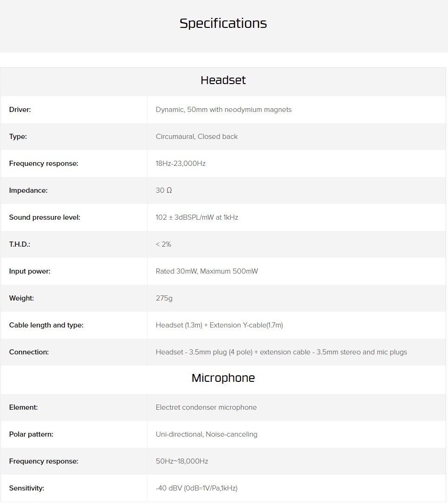Click the 30 Ω impedance value
This screenshot has width=448, height=504.
[164, 190]
